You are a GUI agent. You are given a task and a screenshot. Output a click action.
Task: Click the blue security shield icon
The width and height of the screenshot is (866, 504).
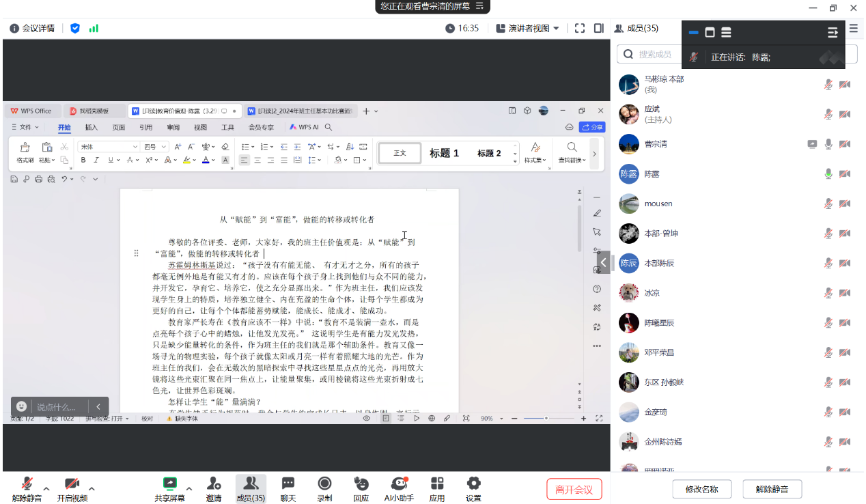(x=75, y=29)
